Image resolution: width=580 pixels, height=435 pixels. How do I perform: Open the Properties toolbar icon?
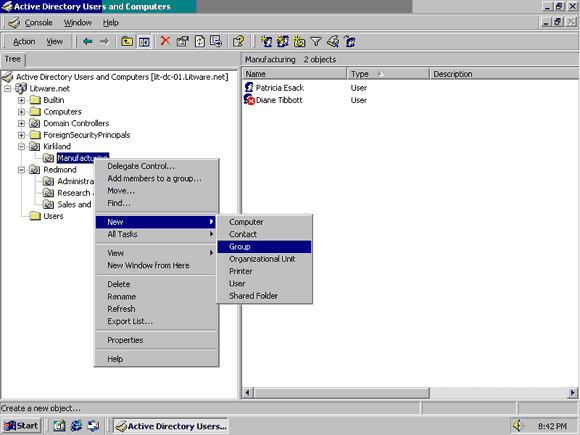182,41
